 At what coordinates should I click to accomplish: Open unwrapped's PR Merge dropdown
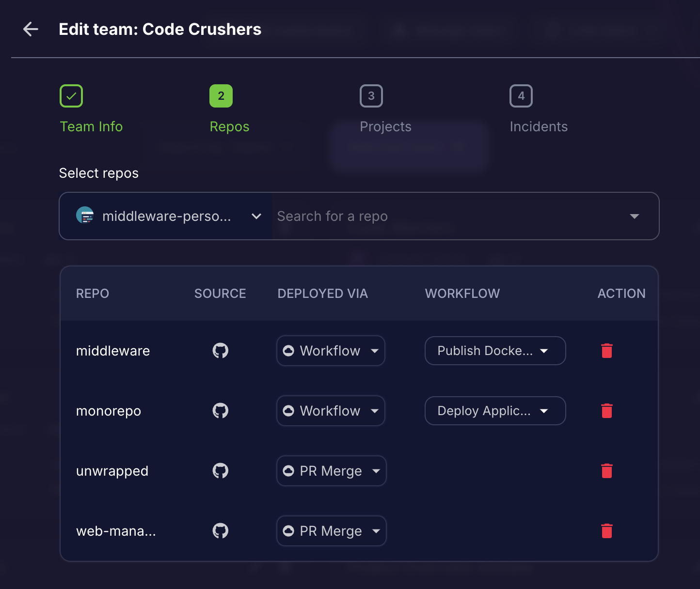[x=331, y=471]
